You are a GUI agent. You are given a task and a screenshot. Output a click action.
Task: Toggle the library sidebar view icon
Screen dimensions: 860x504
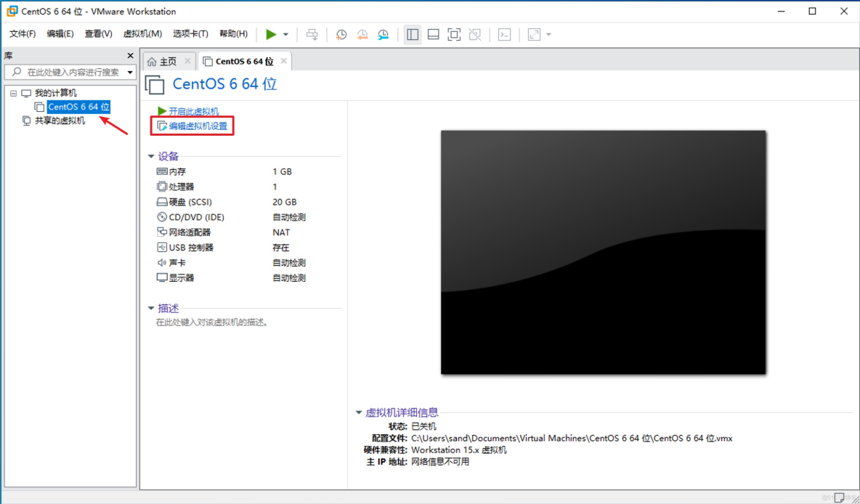(413, 35)
